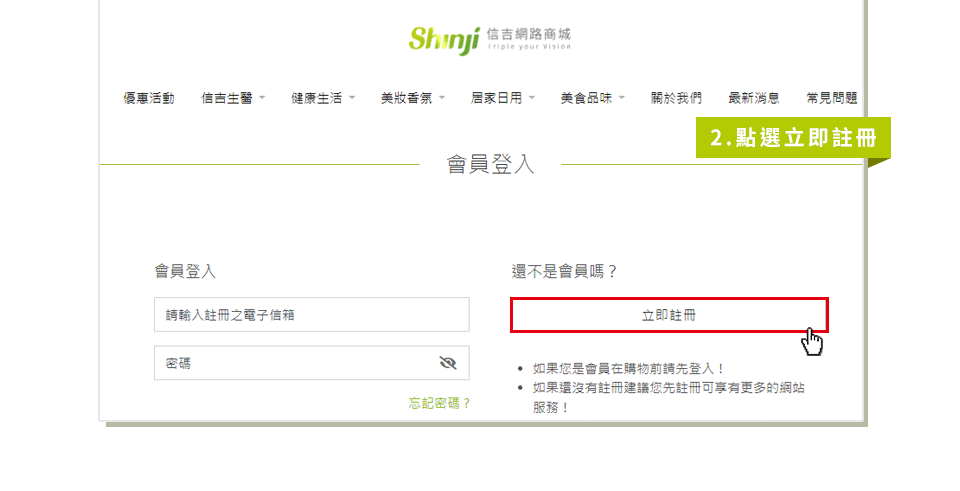Open 常見問題 in navigation

pyautogui.click(x=831, y=98)
